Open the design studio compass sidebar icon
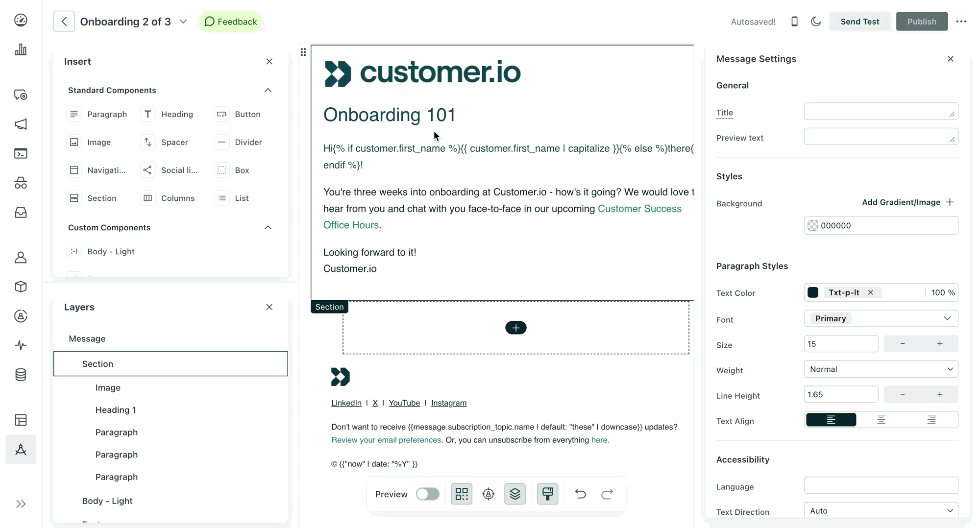The image size is (980, 528). 21,449
